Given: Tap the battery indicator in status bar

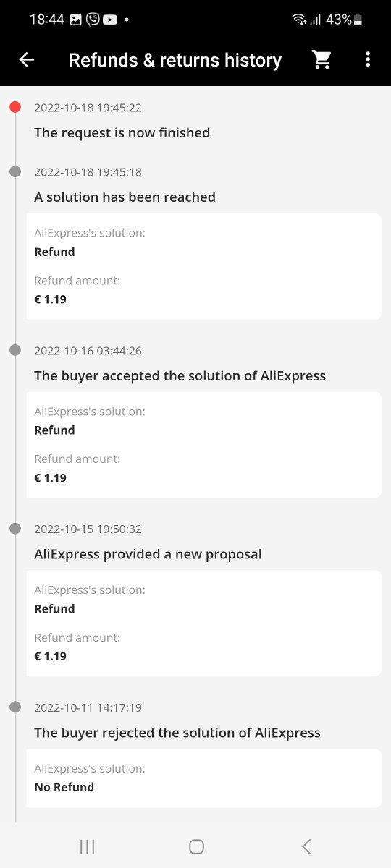Looking at the screenshot, I should coord(358,20).
